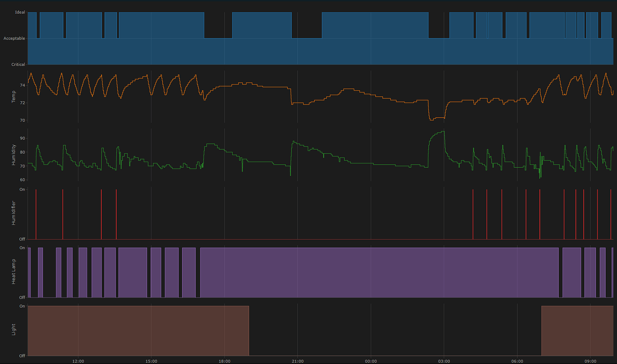617x364 pixels.
Task: Select the "Humidifier" chart axis title
Action: pyautogui.click(x=14, y=213)
